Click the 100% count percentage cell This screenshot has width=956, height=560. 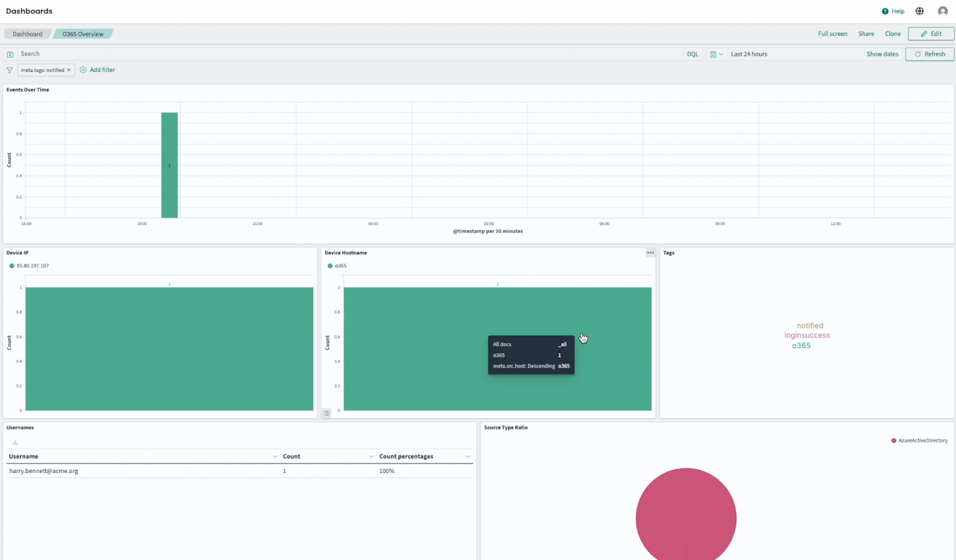[387, 471]
